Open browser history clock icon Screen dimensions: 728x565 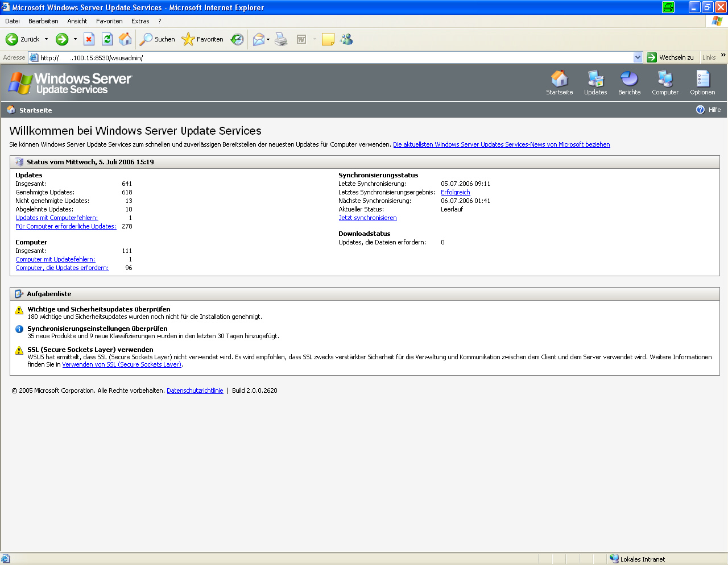pos(237,39)
